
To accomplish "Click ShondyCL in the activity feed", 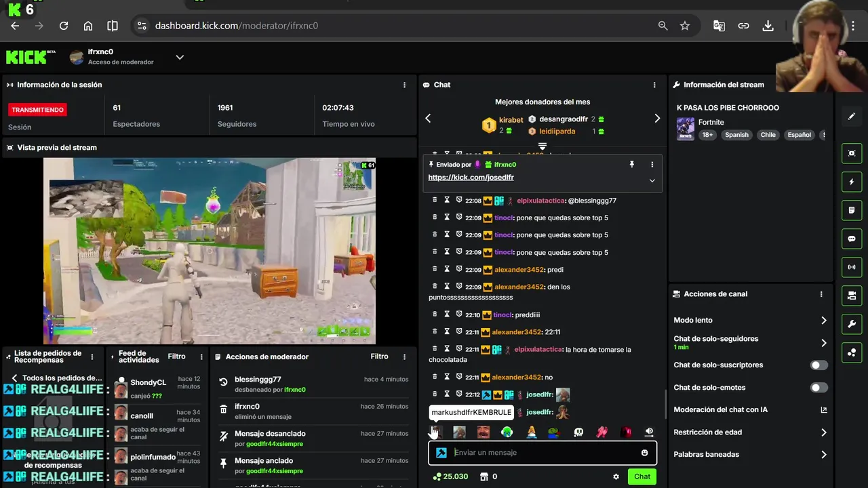I will point(148,383).
